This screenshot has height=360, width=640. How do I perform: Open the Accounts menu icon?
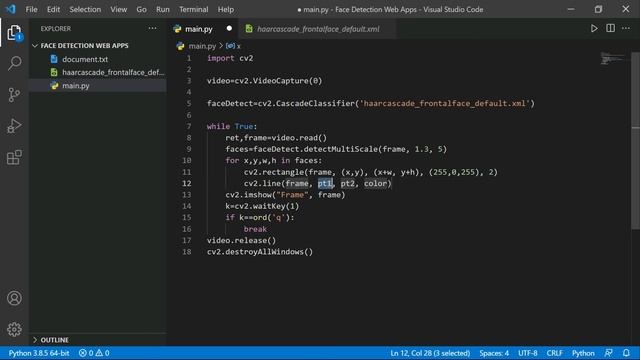point(14,298)
